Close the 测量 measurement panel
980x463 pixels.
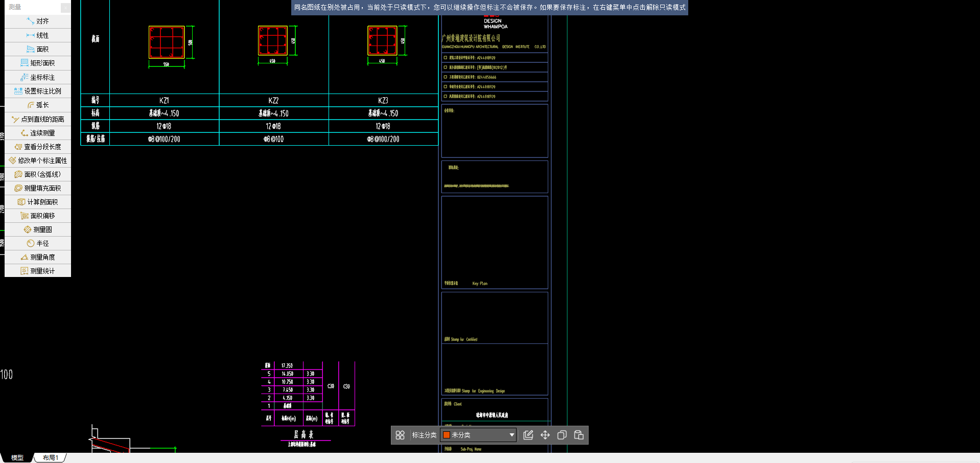(65, 7)
